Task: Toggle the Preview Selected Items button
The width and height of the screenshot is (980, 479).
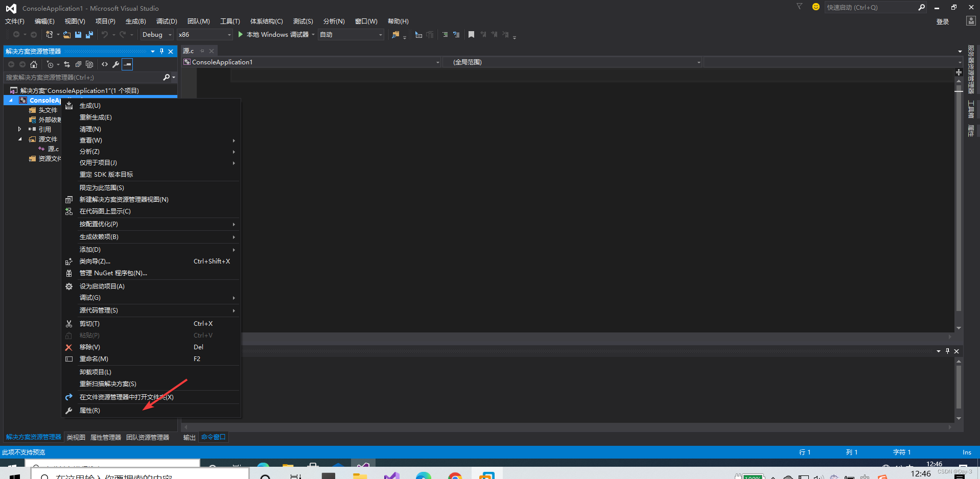Action: [127, 64]
